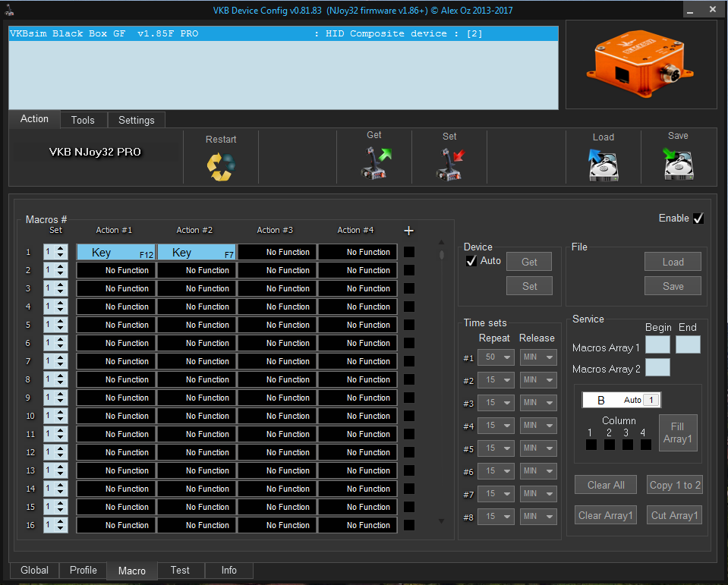
Task: Open the #7 Release dropdown
Action: click(538, 494)
